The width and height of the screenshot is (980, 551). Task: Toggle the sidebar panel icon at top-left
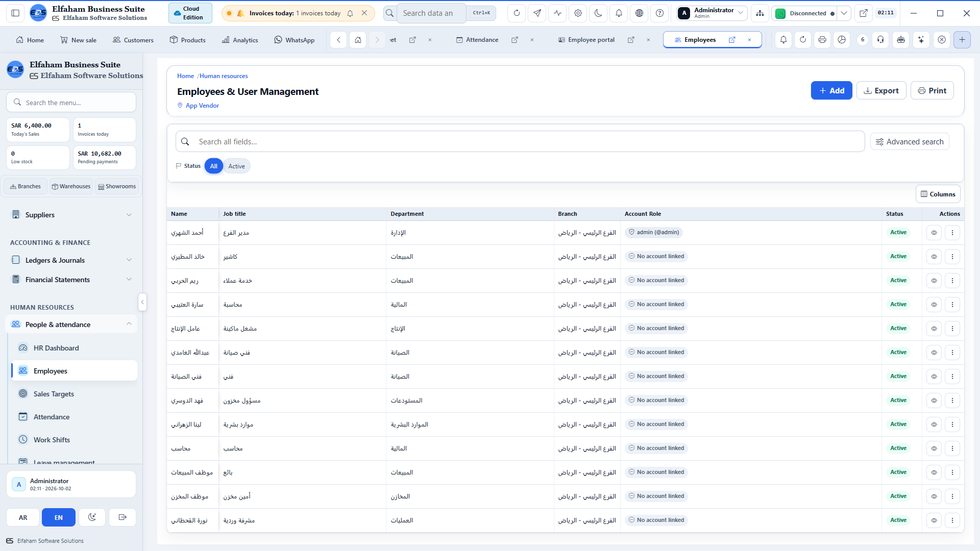point(15,13)
